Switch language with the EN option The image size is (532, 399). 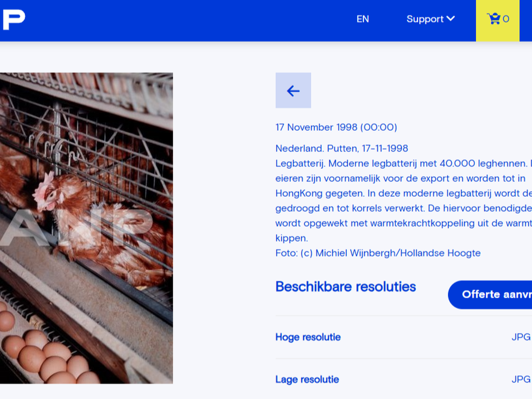click(x=363, y=19)
